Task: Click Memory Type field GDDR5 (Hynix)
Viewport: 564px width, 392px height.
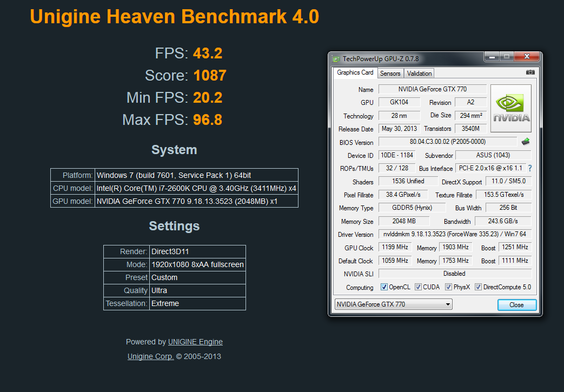Action: [412, 208]
